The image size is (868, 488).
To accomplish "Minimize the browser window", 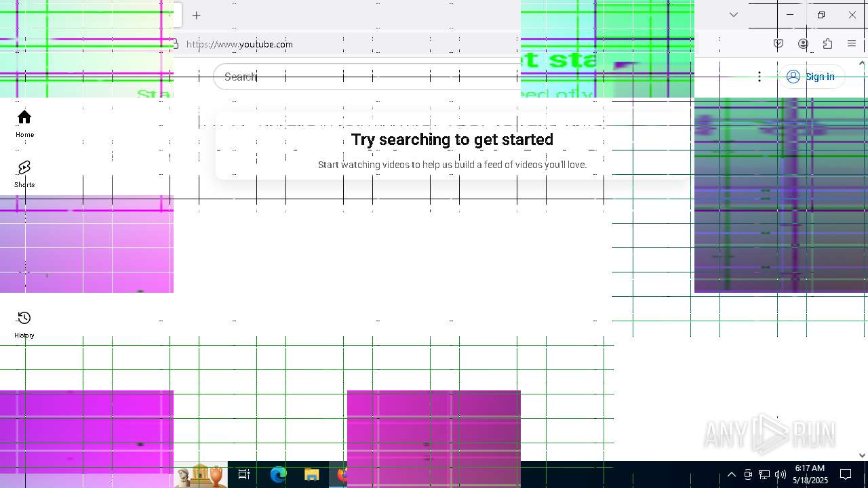I will pyautogui.click(x=790, y=15).
